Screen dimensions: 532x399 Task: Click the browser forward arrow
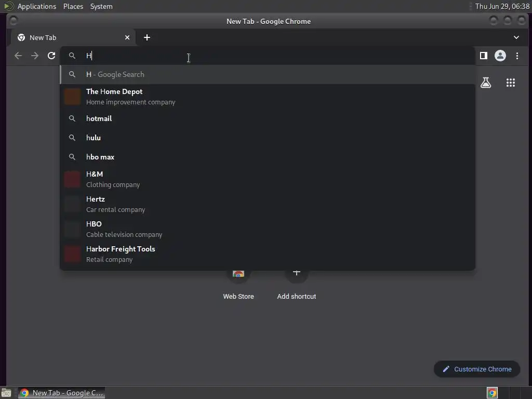point(35,56)
